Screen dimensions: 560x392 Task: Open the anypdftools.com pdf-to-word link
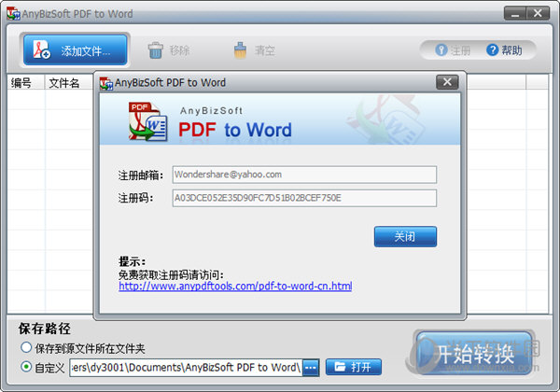pyautogui.click(x=235, y=286)
